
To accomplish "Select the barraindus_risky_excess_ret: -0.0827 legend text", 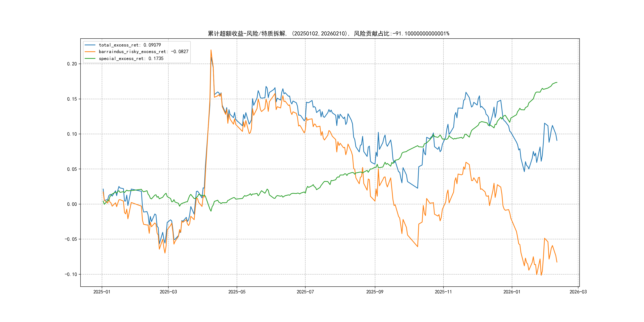I will (x=144, y=52).
